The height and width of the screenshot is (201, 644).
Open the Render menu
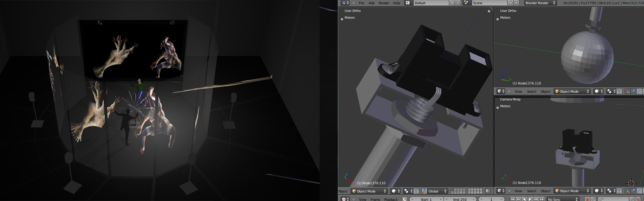coord(384,3)
